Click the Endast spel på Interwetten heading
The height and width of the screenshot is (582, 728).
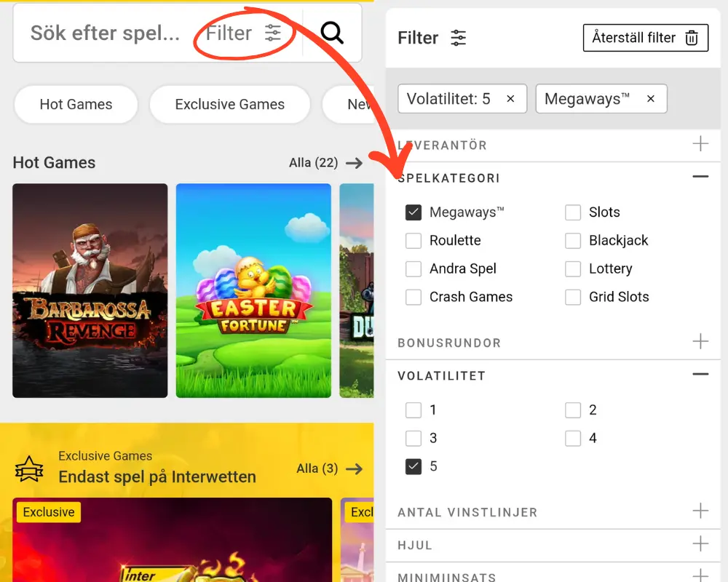click(157, 477)
